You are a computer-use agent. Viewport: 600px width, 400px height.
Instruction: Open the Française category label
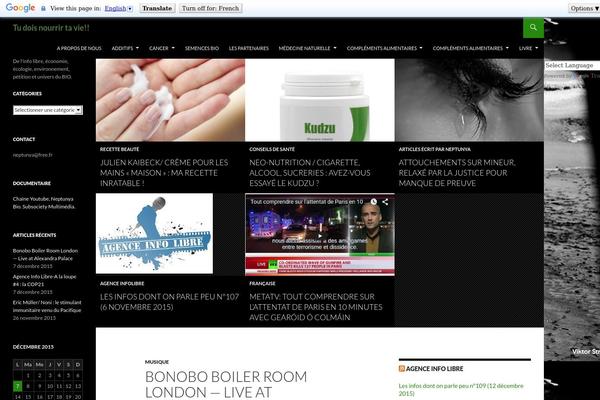pos(262,284)
